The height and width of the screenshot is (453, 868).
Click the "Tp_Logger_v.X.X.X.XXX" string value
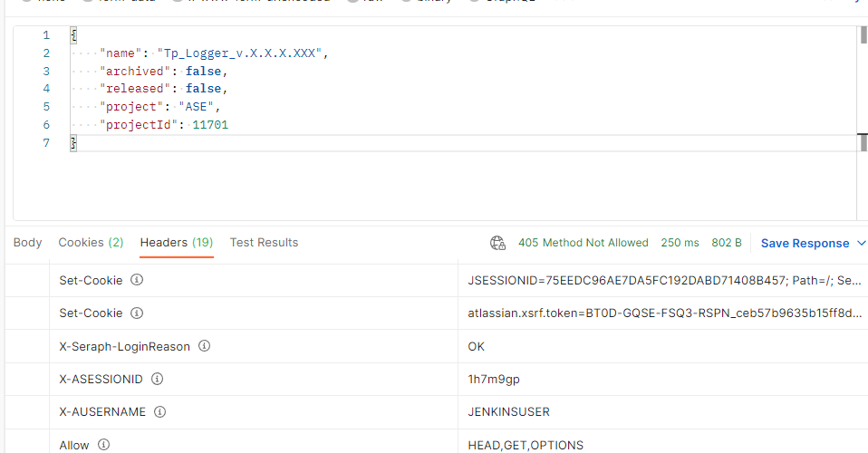tap(239, 53)
